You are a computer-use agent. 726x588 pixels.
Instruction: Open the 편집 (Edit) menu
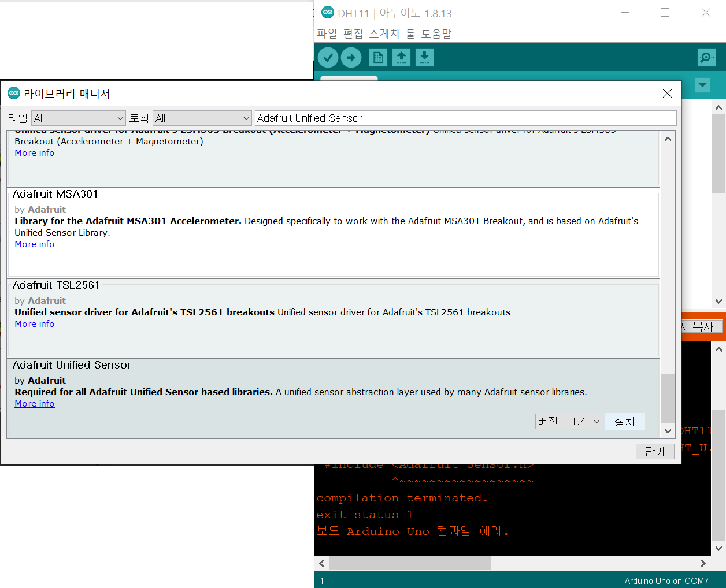[x=353, y=34]
